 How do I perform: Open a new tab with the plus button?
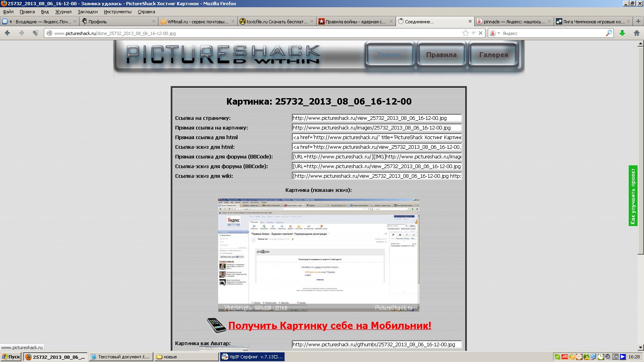pyautogui.click(x=638, y=21)
